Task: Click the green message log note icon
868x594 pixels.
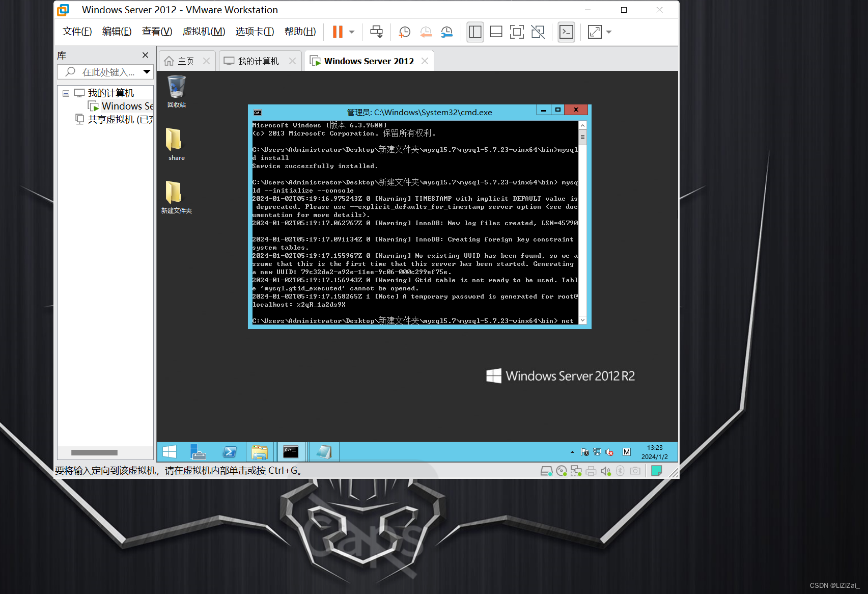Action: 657,471
